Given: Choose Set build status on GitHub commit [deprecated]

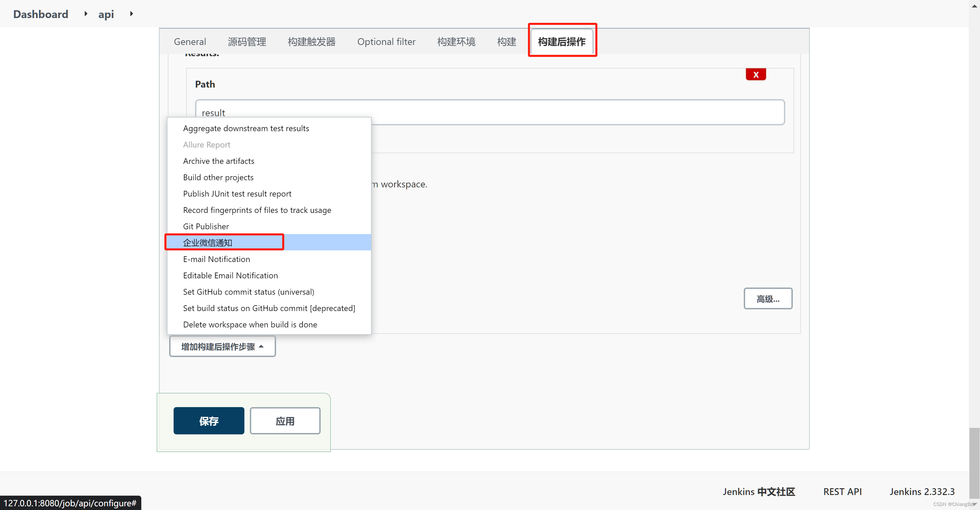Looking at the screenshot, I should tap(269, 309).
